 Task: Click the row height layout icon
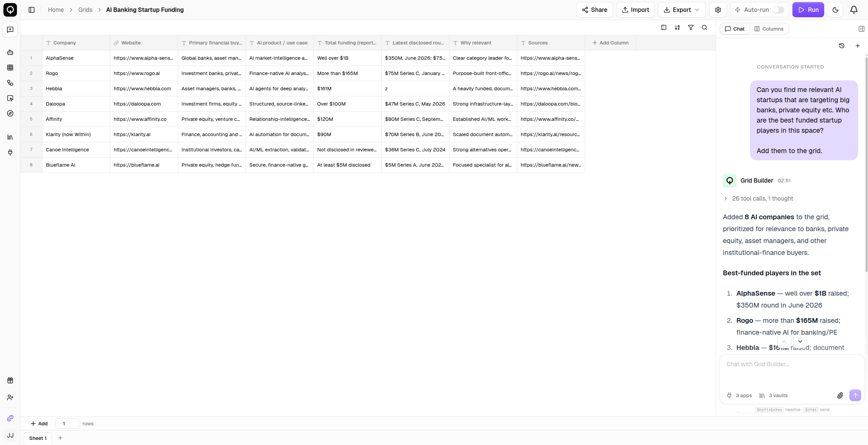[x=664, y=27]
